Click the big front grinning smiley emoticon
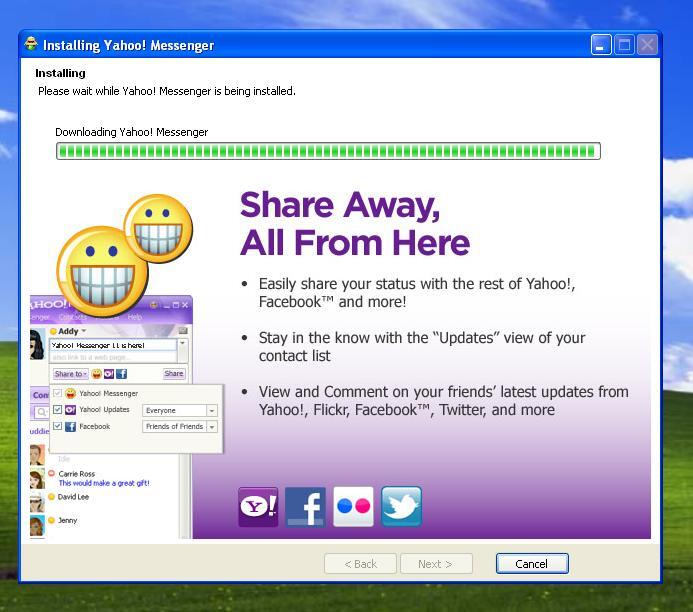 103,272
